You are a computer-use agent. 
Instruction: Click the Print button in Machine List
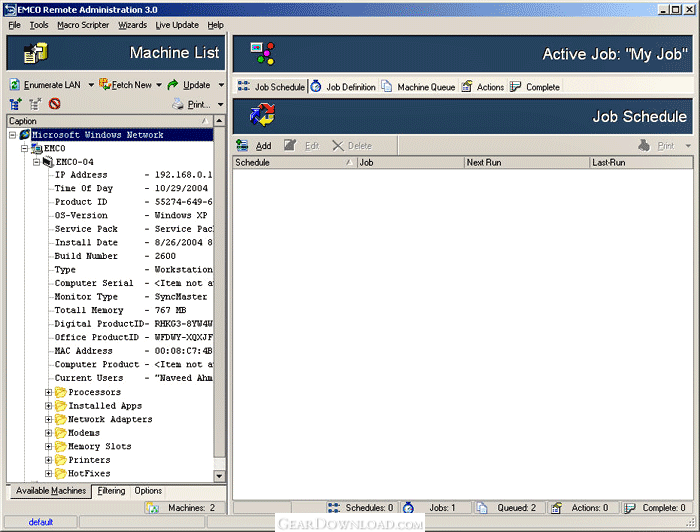[192, 104]
